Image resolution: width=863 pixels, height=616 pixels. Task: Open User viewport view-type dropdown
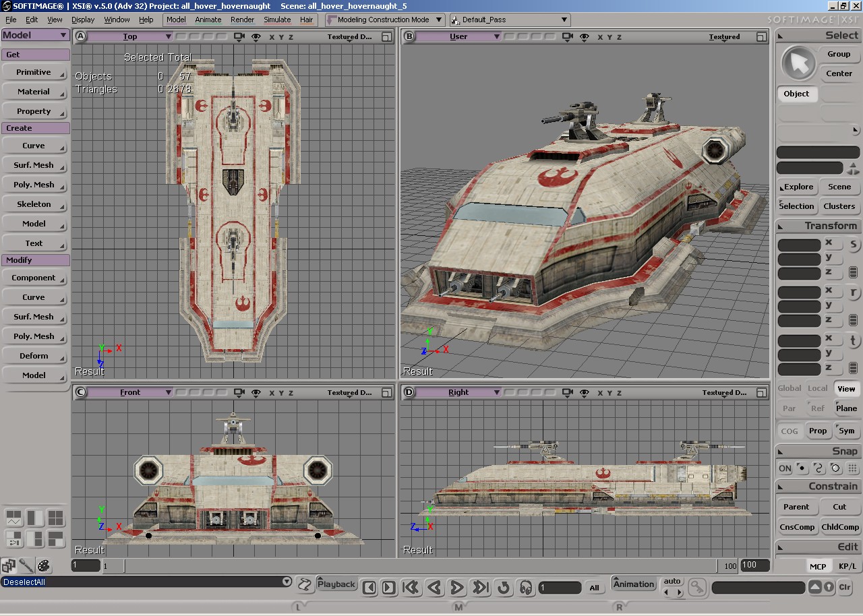point(458,36)
